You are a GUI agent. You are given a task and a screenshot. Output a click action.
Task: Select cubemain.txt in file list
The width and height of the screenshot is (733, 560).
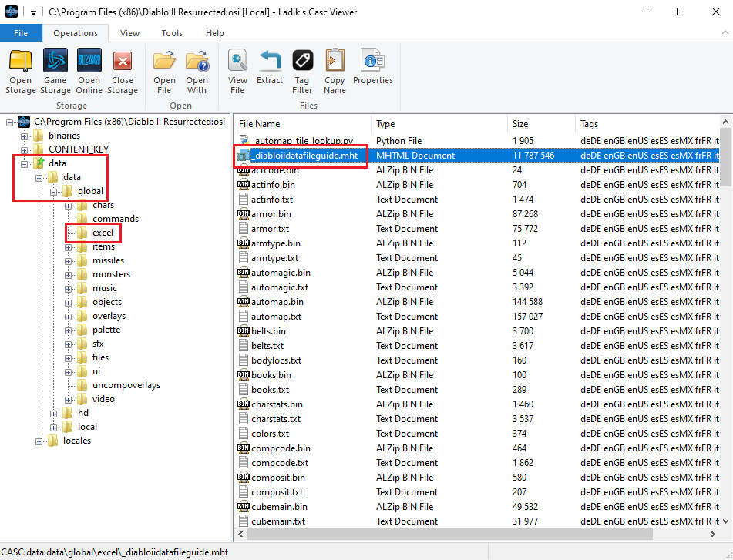[277, 521]
